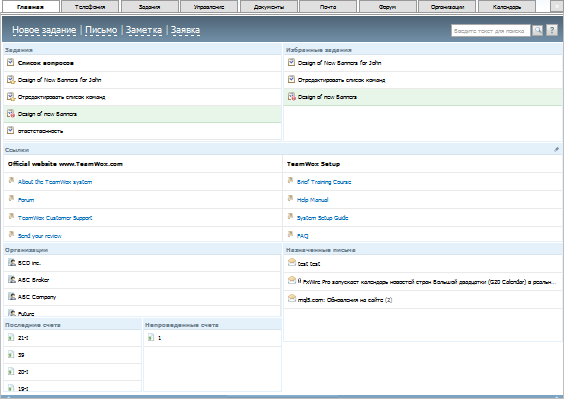Click the envelope icon of the FxWire Pro letter

point(292,280)
